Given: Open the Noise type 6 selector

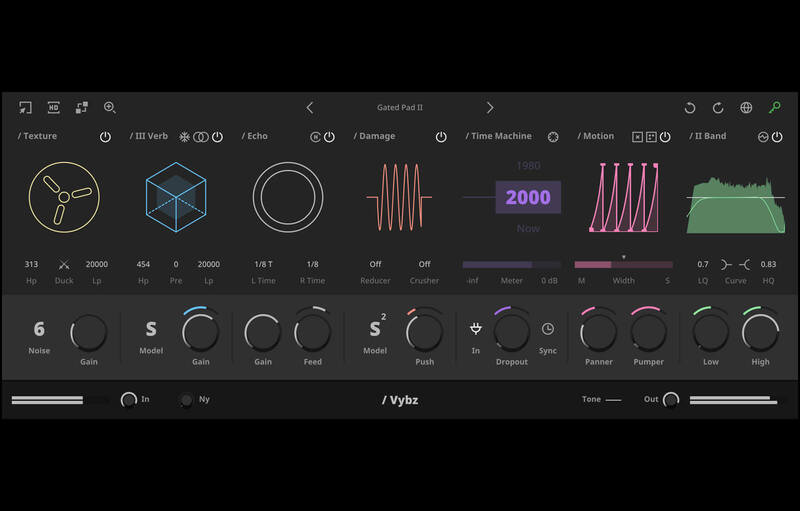Looking at the screenshot, I should coord(39,329).
